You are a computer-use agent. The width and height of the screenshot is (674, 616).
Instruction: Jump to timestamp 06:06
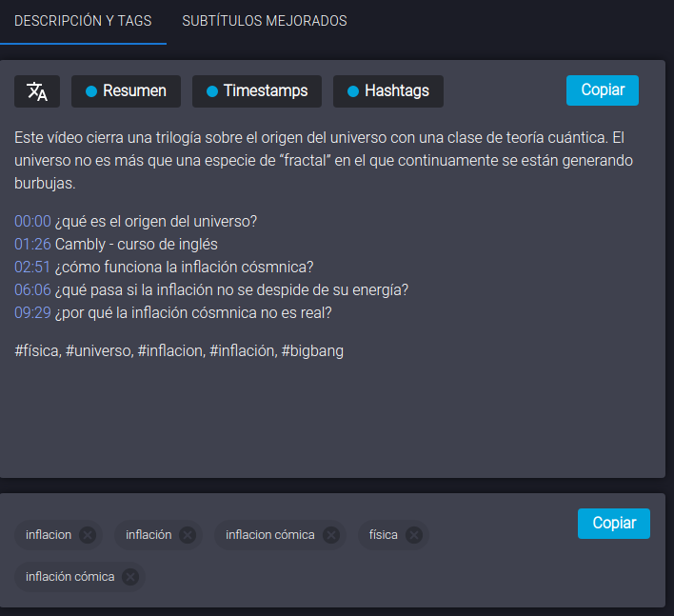tap(32, 289)
